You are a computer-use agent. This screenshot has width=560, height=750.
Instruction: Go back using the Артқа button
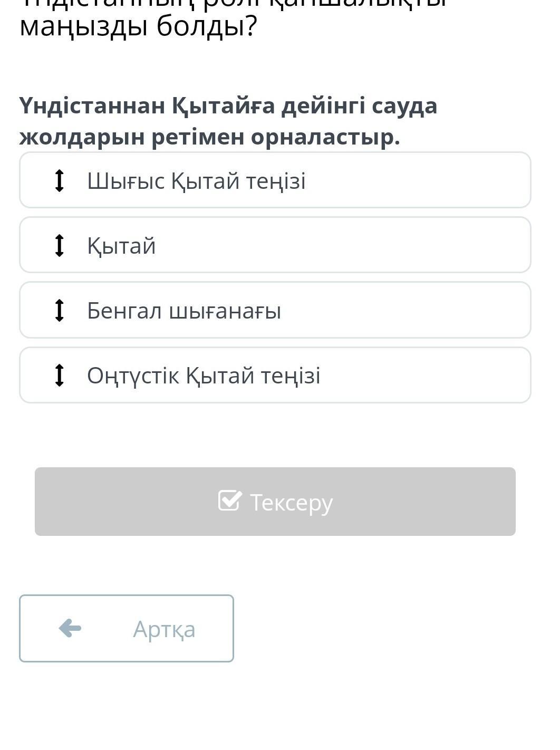point(127,628)
